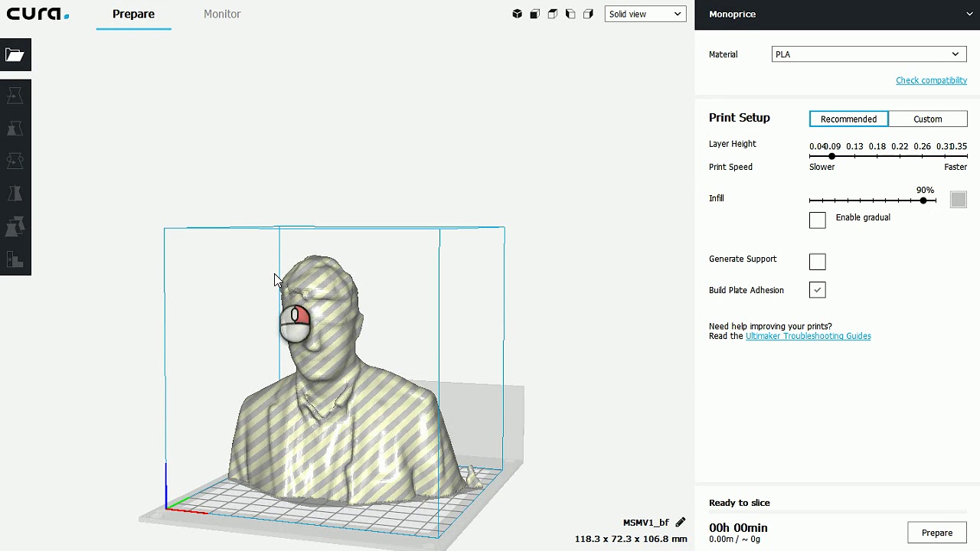Click the Layer Height slider handle

click(x=831, y=156)
